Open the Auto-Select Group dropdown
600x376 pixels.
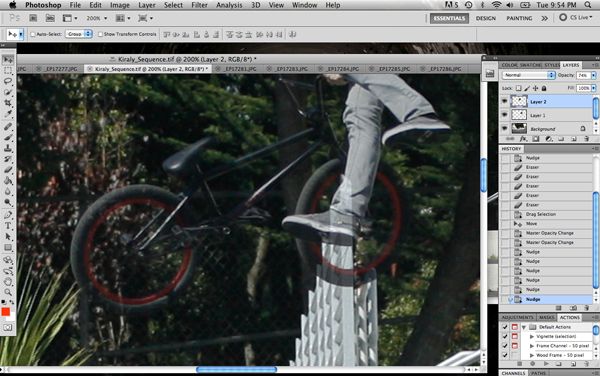[78, 34]
